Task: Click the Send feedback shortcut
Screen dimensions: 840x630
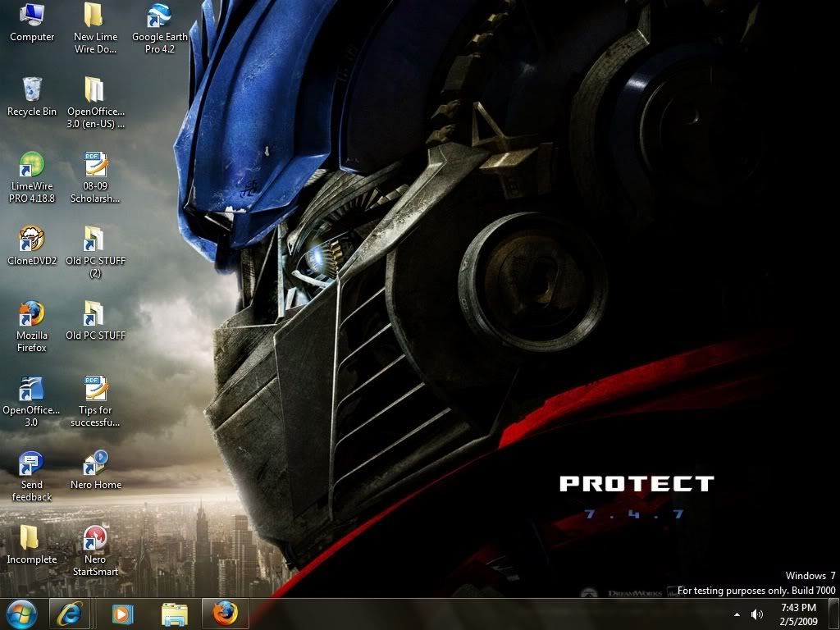Action: 32,463
